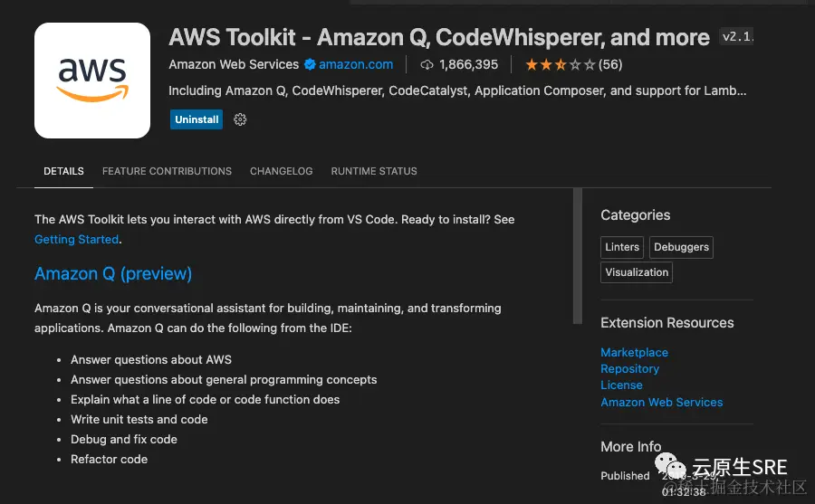
Task: Open the Repository resource link
Action: click(x=629, y=369)
